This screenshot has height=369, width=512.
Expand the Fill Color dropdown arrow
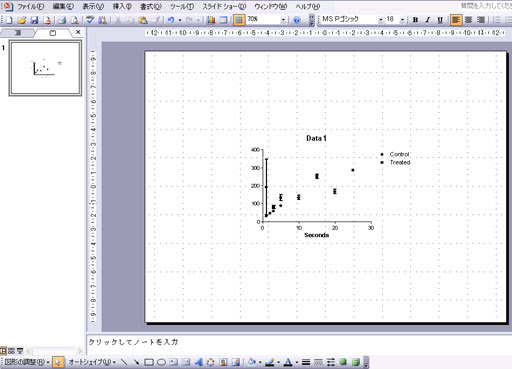(260, 362)
